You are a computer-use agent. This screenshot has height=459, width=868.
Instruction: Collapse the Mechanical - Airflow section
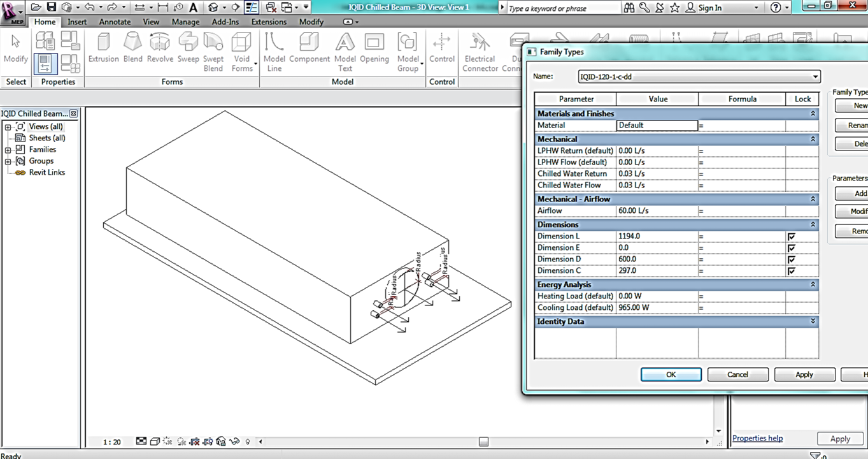click(x=813, y=198)
